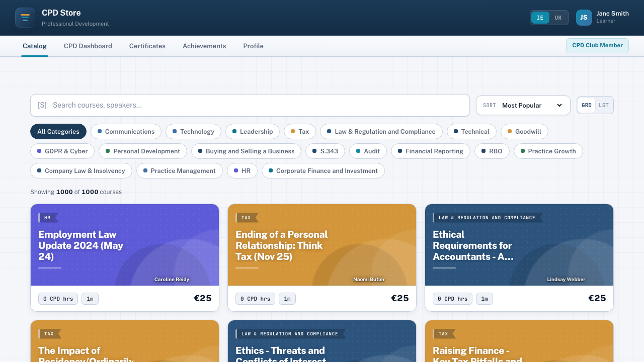Go to the Profile tab
Image resolution: width=644 pixels, height=362 pixels.
point(254,46)
